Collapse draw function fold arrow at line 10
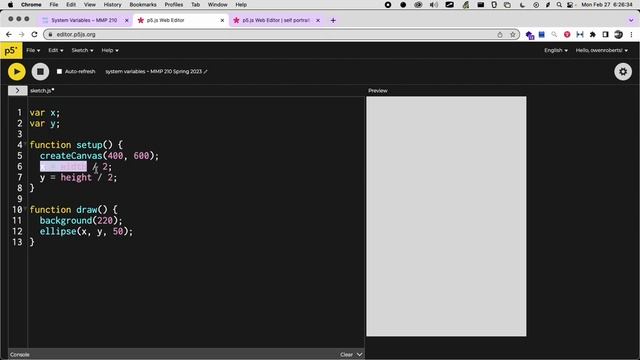The image size is (640, 360). click(x=25, y=209)
